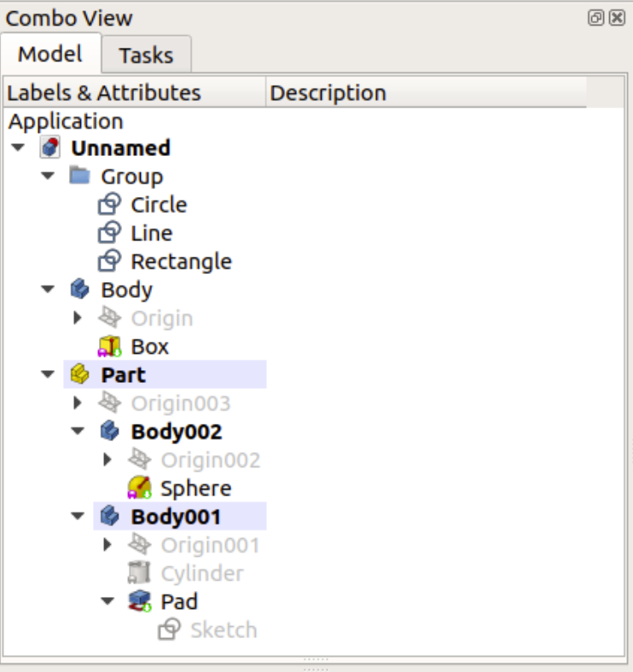Select the Application root label

pos(66,121)
